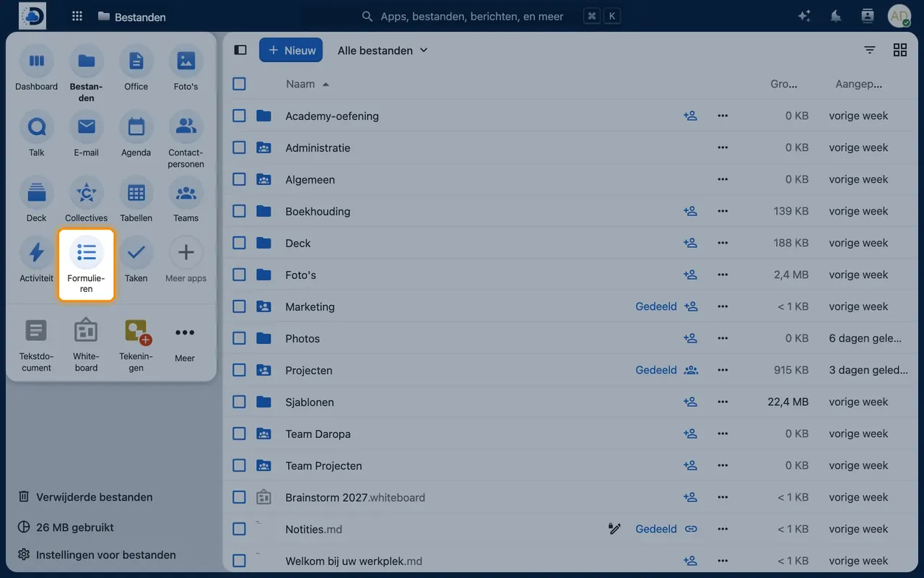Open actions menu for Algemeen
The height and width of the screenshot is (578, 924).
(723, 179)
